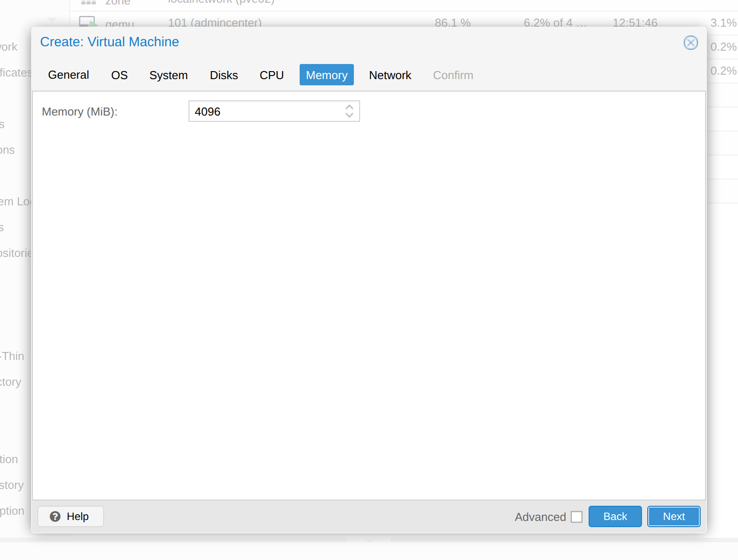Switch to the Network tab
The width and height of the screenshot is (738, 560).
[390, 75]
